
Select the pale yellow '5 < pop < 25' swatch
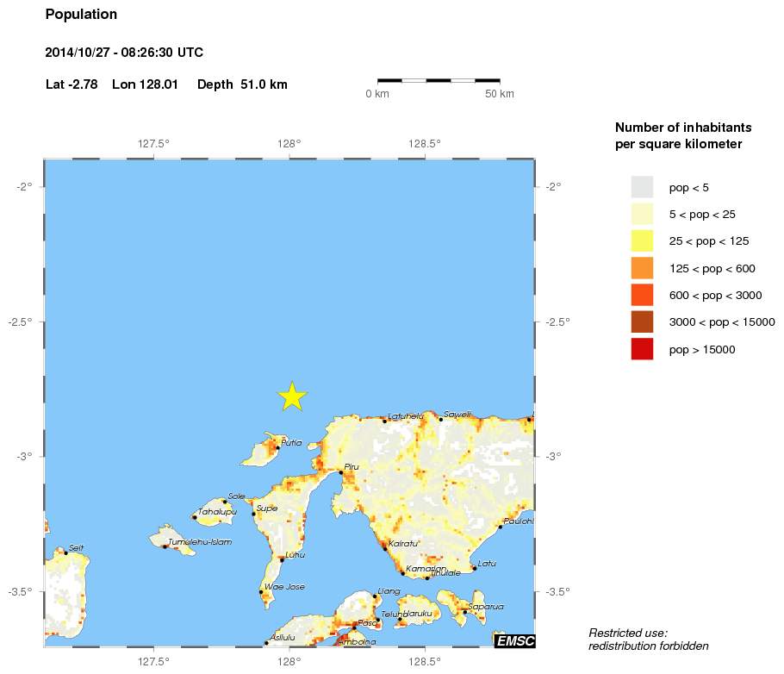point(642,214)
